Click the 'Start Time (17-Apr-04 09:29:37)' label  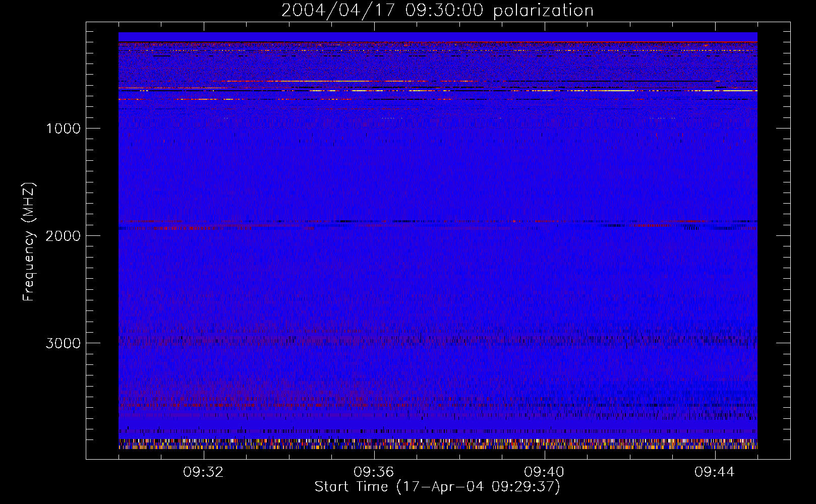[437, 487]
